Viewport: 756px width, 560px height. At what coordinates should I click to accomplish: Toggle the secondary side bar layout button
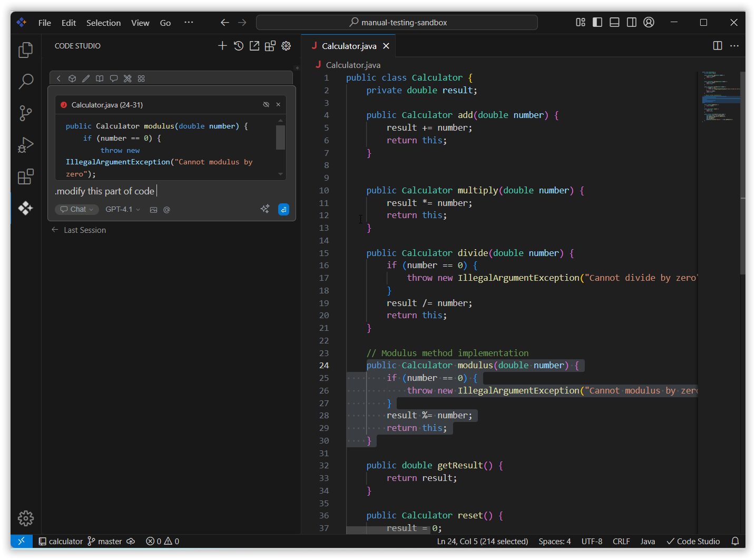coord(632,22)
